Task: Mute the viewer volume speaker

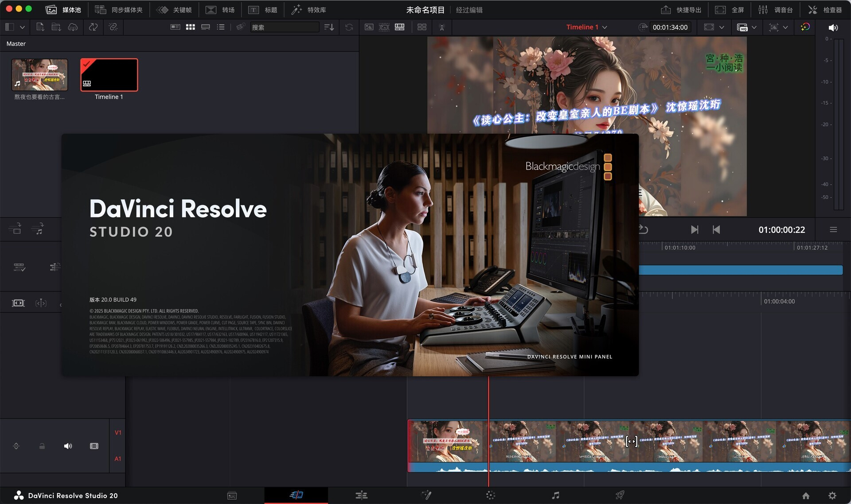Action: pos(833,27)
